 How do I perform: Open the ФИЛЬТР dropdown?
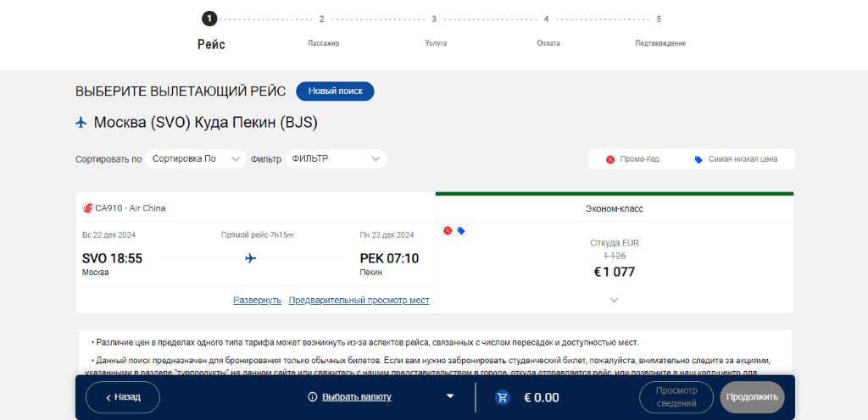pos(336,159)
